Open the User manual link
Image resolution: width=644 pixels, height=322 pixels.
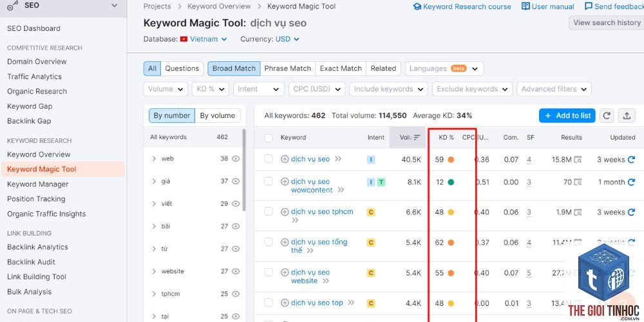click(548, 6)
